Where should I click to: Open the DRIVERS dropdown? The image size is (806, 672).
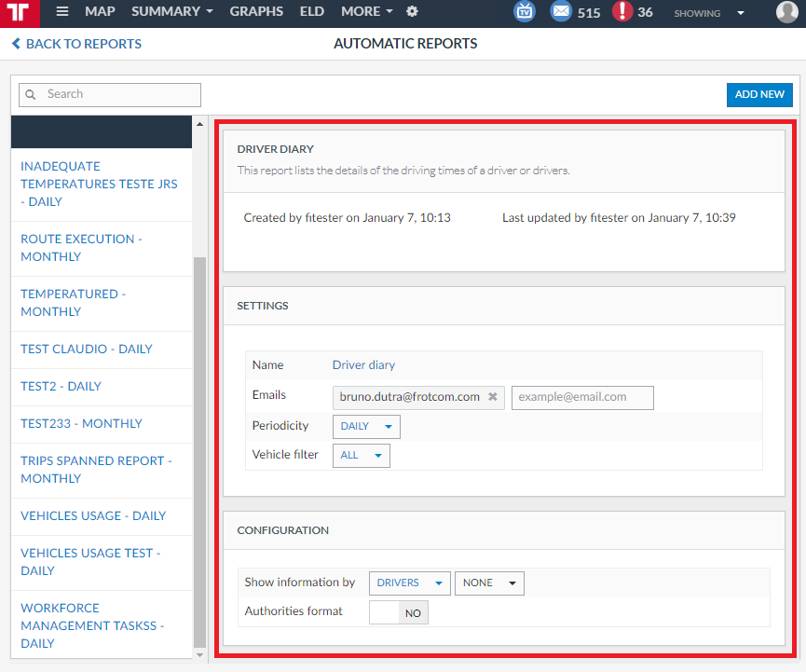coord(409,583)
